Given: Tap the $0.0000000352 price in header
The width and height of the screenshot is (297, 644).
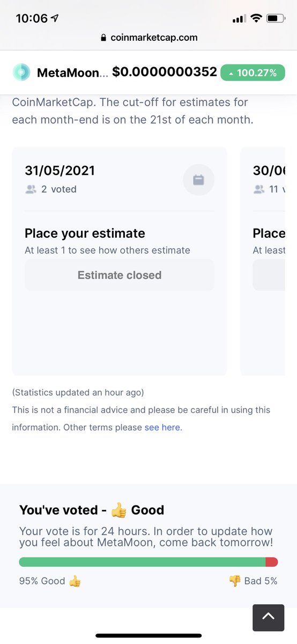Looking at the screenshot, I should (165, 72).
